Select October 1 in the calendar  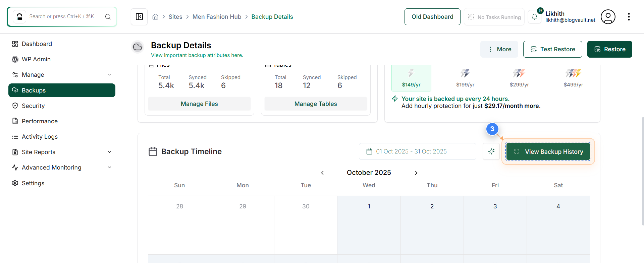pos(369,225)
